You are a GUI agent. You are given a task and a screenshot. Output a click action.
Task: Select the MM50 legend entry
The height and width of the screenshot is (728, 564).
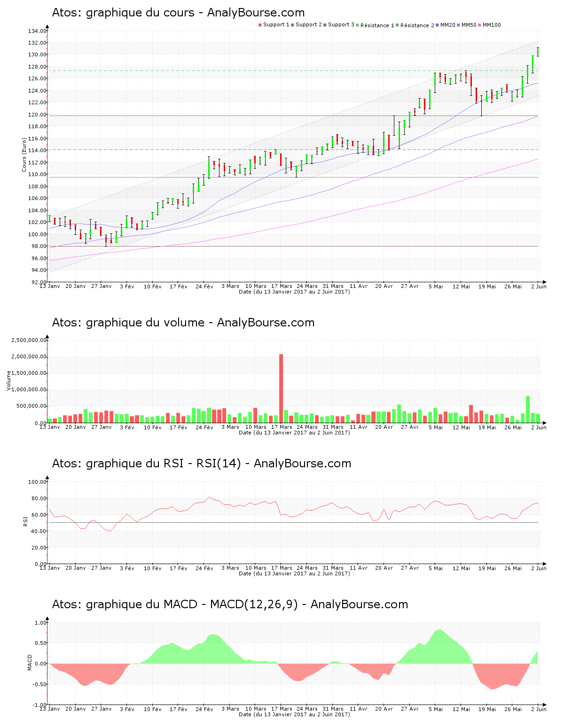click(466, 25)
